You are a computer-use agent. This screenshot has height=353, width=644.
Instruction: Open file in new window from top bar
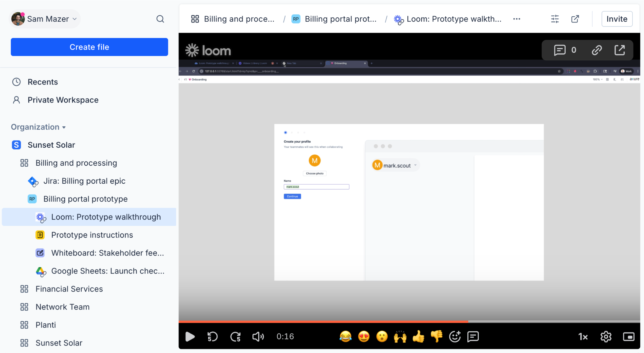pos(575,19)
